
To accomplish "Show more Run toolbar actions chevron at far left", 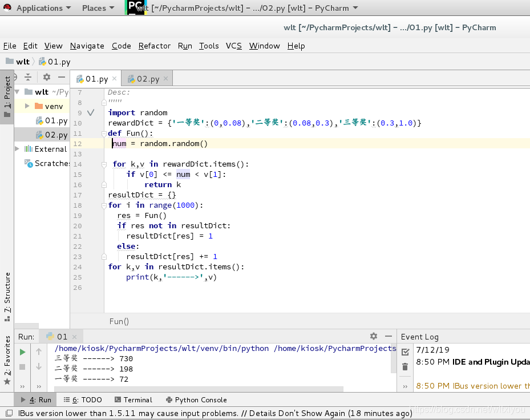I will 22,386.
